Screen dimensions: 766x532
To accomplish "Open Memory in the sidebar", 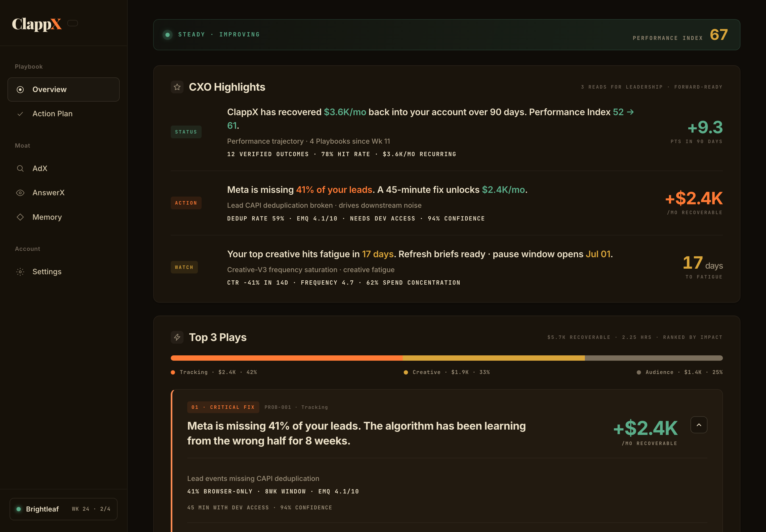I will (x=63, y=217).
